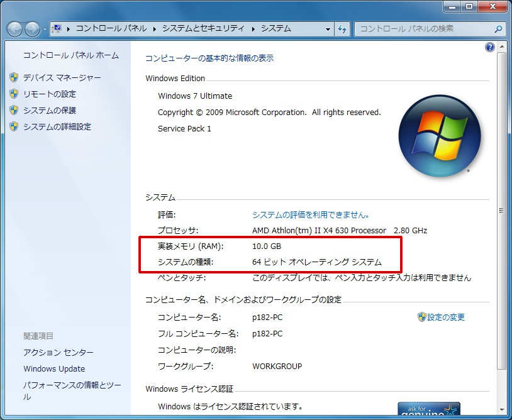This screenshot has width=512, height=420.
Task: Open the address bar history dropdown
Action: coord(328,29)
